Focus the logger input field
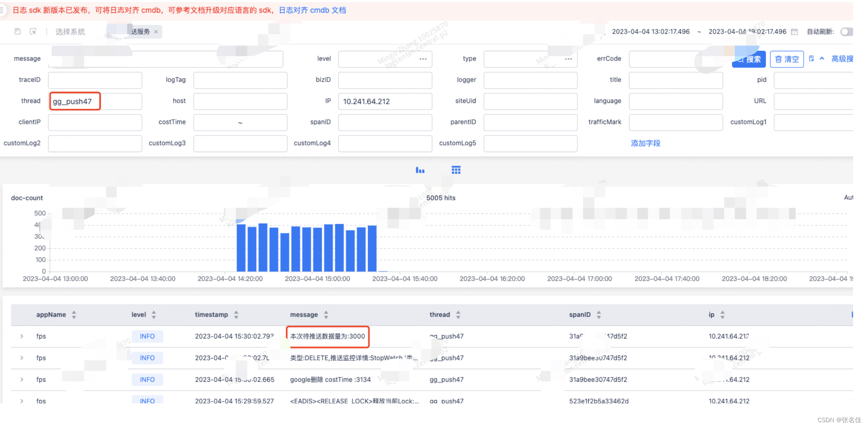Screen dimensions: 868x427 530,80
